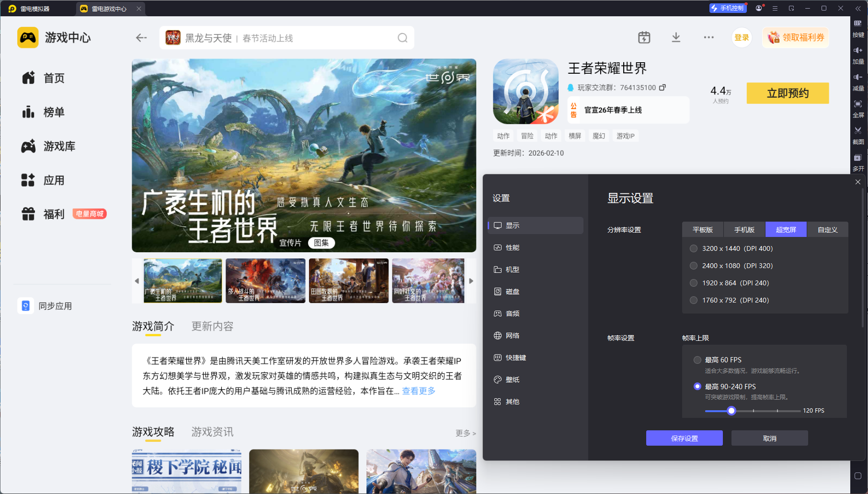This screenshot has width=868, height=494.
Task: Expand the description via 查看更多
Action: 419,391
